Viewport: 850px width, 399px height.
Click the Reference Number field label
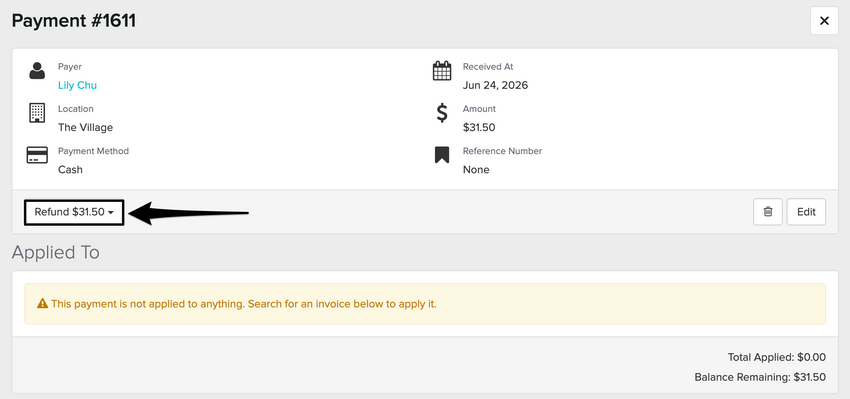point(503,151)
